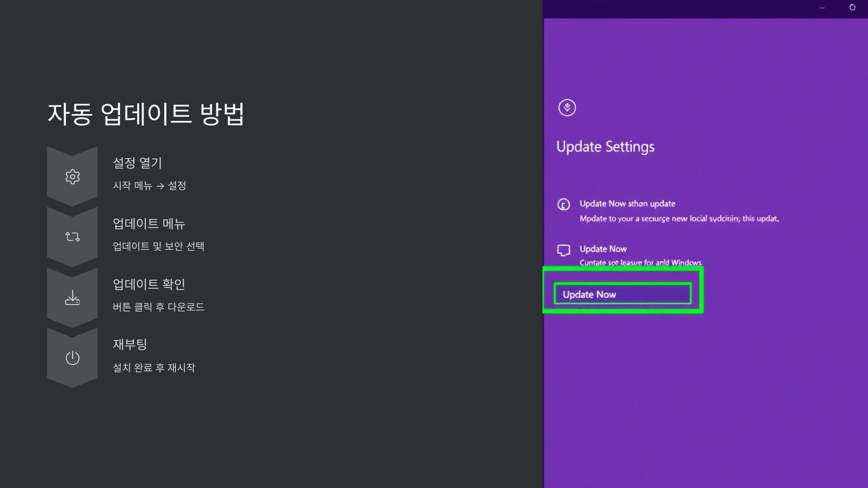
Task: Click the refresh arrows icon for 업데이트 메뉴
Action: [72, 237]
